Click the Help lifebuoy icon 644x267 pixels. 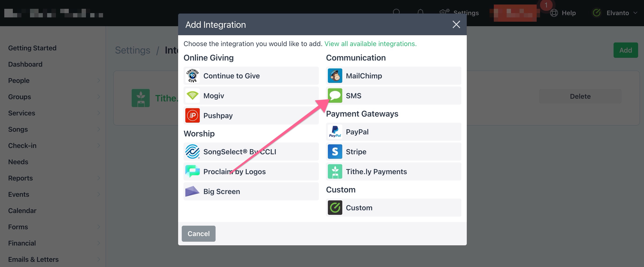click(x=554, y=13)
